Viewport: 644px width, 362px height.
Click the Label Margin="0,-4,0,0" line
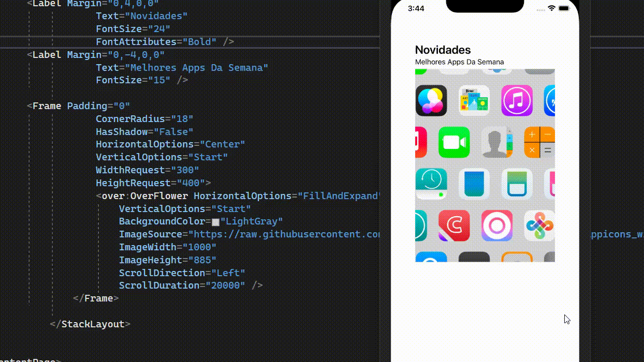96,54
